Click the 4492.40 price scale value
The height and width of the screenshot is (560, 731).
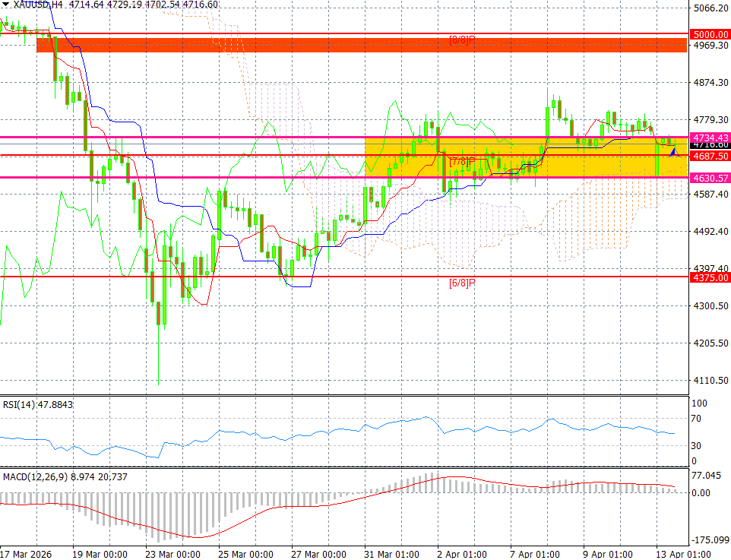click(711, 231)
